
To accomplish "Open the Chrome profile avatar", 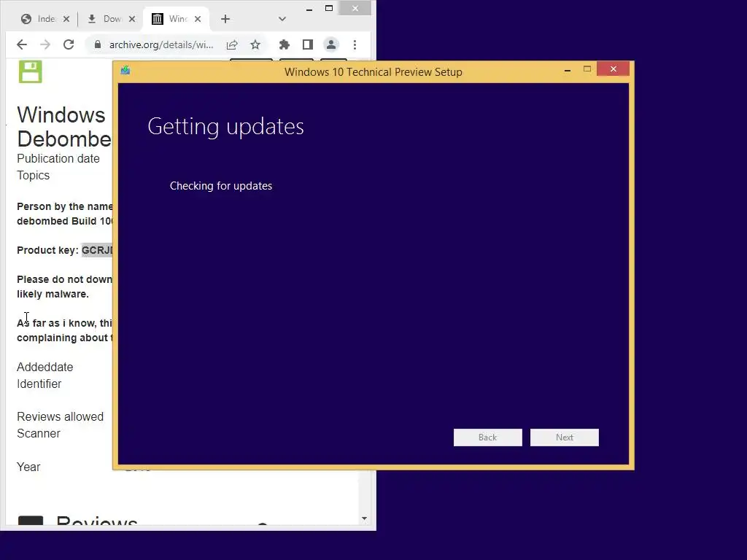I will coord(331,44).
